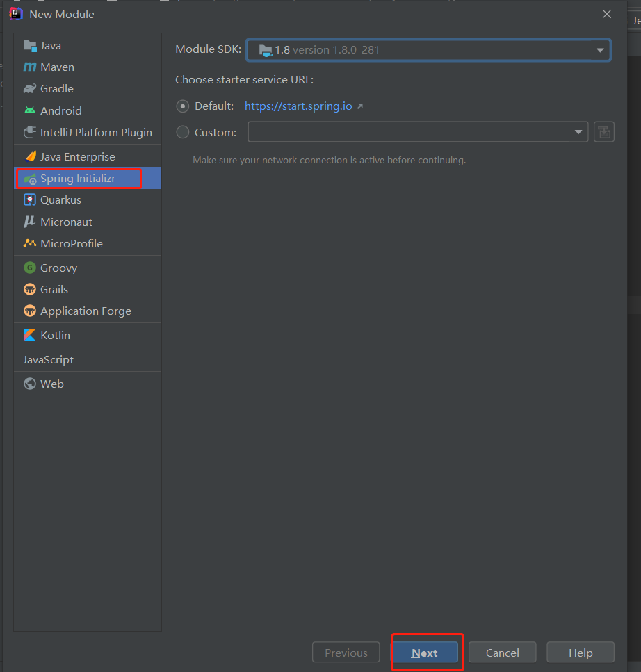Expand the Custom URL history dropdown arrow
Image resolution: width=641 pixels, height=672 pixels.
click(578, 132)
